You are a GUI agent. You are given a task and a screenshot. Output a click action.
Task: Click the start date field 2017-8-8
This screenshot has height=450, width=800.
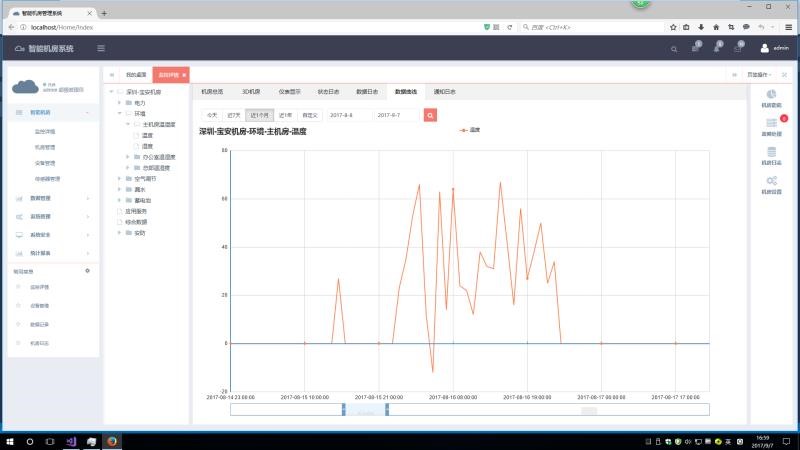pyautogui.click(x=348, y=115)
